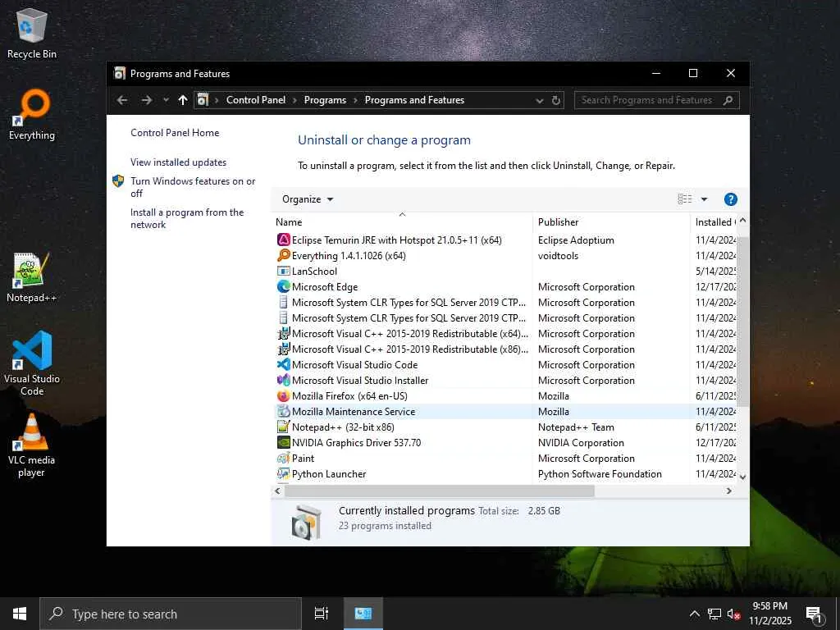Expand chevron after Programs breadcrumb

point(355,100)
